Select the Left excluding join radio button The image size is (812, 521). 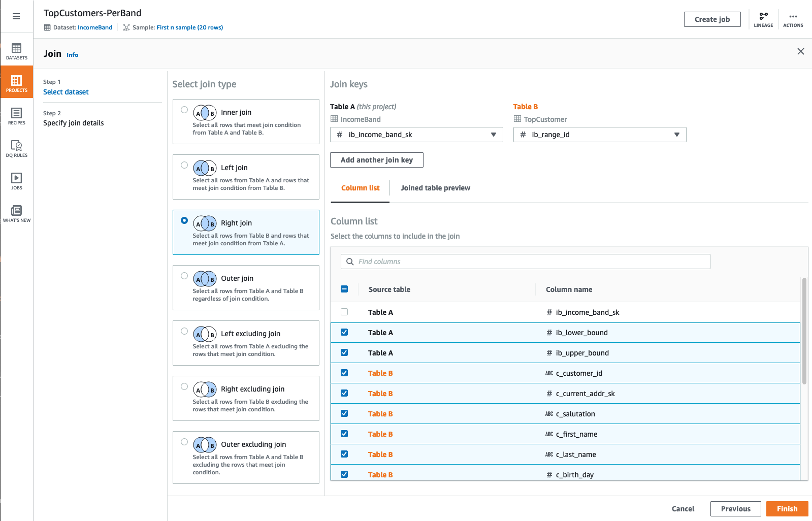pos(184,331)
